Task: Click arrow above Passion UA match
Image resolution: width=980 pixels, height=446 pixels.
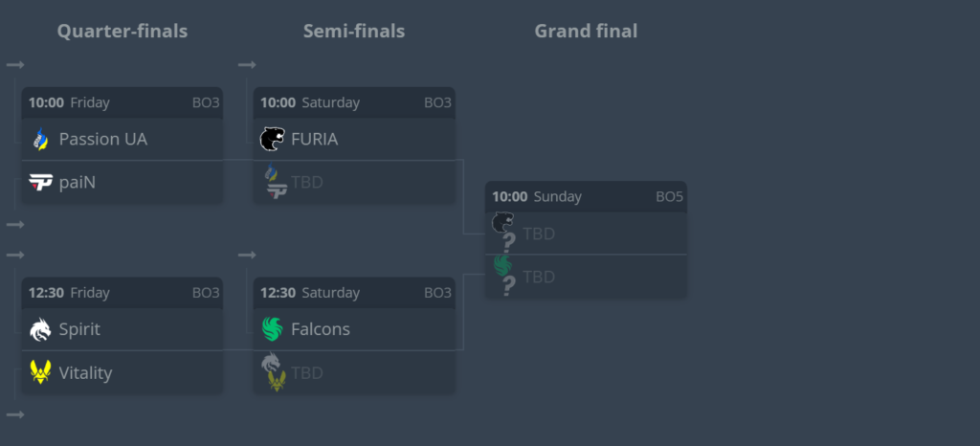Action: (x=15, y=65)
